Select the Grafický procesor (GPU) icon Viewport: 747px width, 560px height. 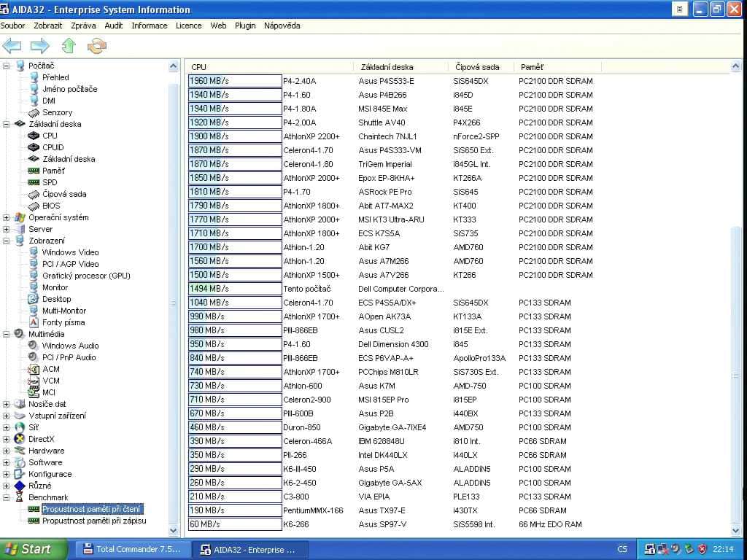(x=34, y=275)
